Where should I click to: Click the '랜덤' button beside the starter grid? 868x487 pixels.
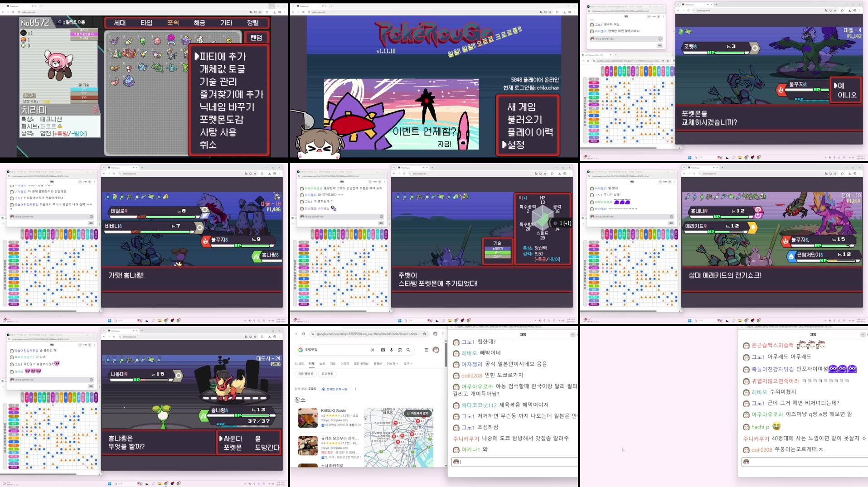click(x=256, y=38)
